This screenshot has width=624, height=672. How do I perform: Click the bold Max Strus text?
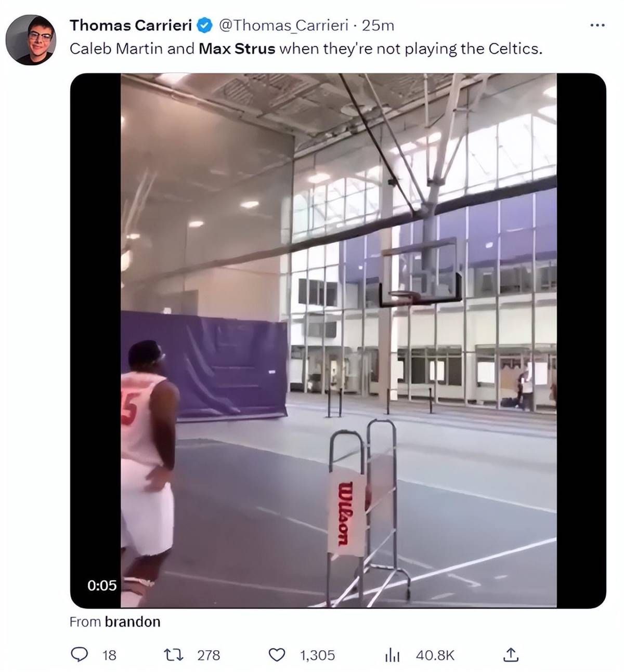coord(237,49)
